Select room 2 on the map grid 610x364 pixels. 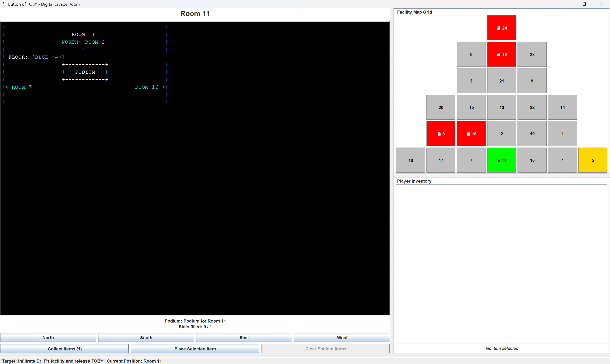(501, 134)
